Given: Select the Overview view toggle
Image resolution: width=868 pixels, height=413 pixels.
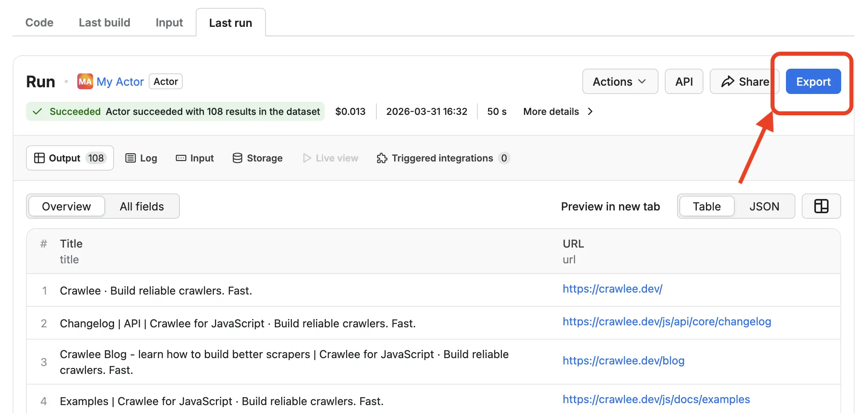Looking at the screenshot, I should pos(66,206).
